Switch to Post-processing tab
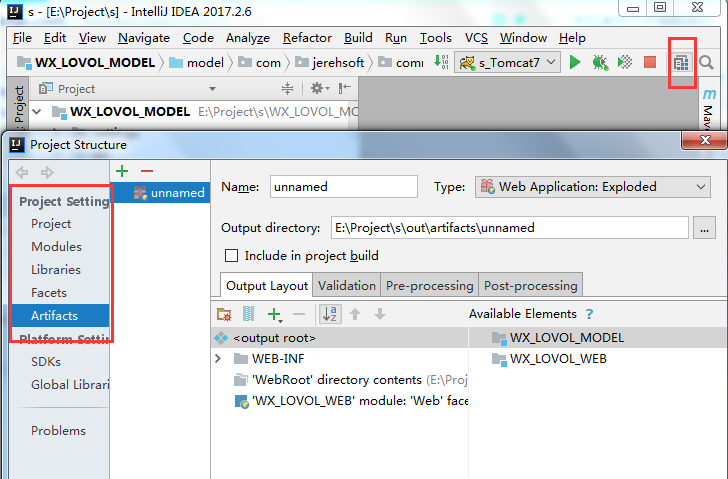The height and width of the screenshot is (479, 728). point(531,285)
